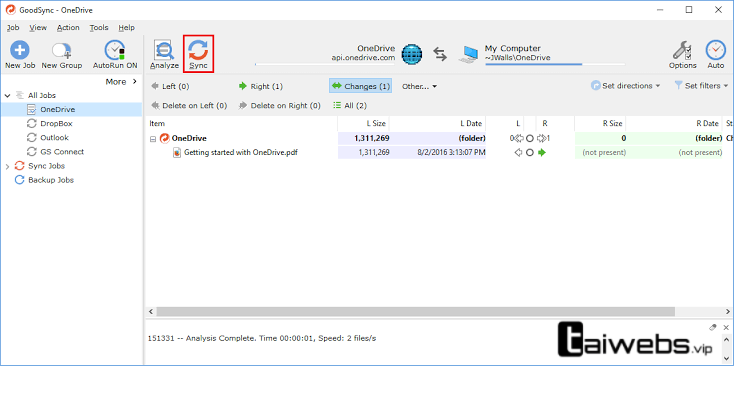Open the View menu
This screenshot has height=415, width=739.
38,28
